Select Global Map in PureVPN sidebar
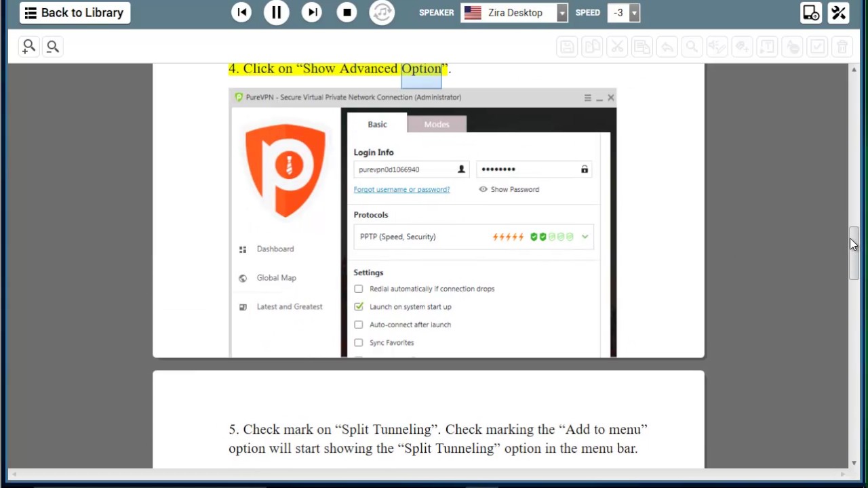The height and width of the screenshot is (488, 868). [276, 278]
